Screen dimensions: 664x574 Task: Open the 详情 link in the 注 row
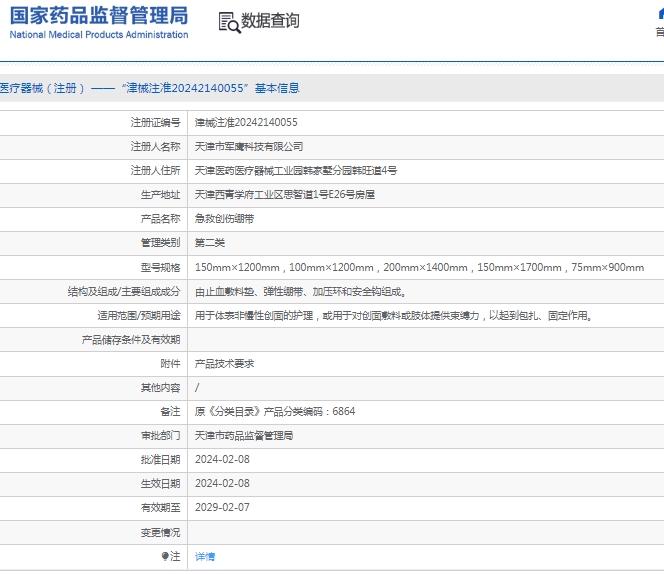point(204,556)
